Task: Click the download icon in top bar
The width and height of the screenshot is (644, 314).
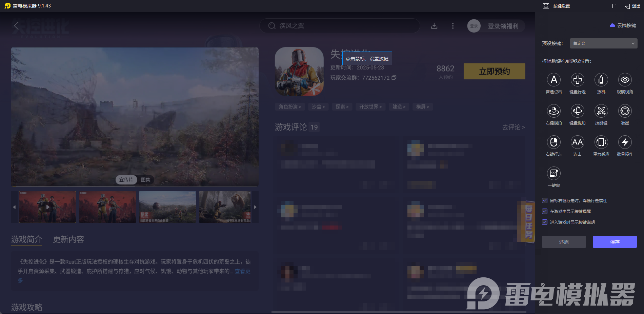Action: tap(434, 26)
